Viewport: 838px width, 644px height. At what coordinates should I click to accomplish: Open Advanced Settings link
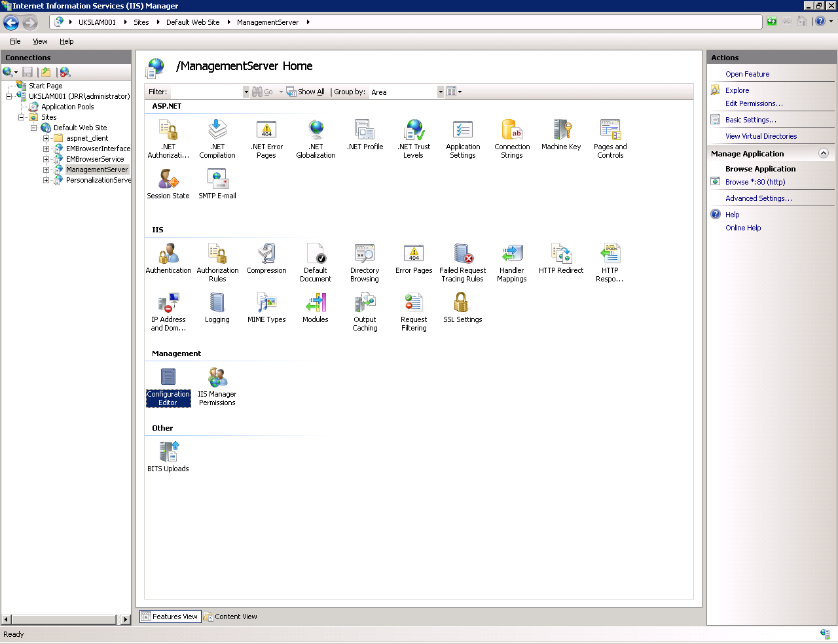point(758,198)
